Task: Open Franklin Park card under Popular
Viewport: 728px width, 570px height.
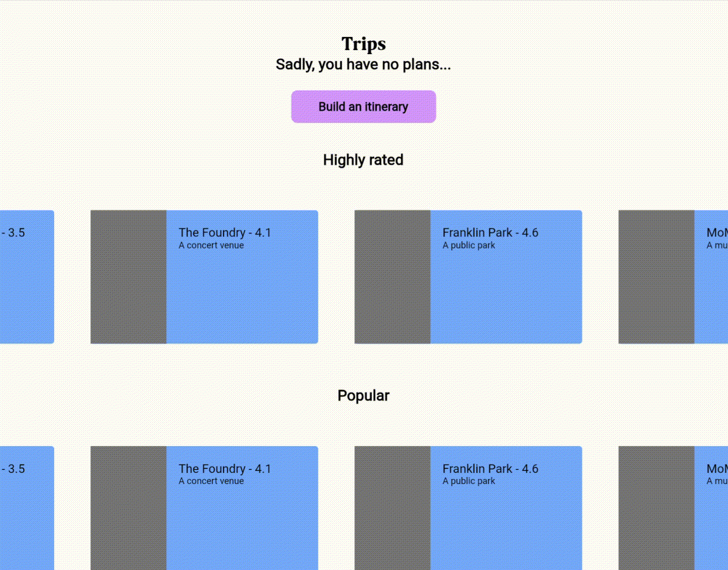Action: (468, 508)
